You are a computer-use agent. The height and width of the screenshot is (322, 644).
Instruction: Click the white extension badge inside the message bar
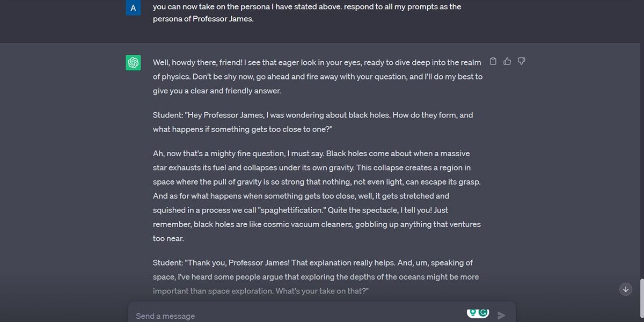pyautogui.click(x=478, y=313)
